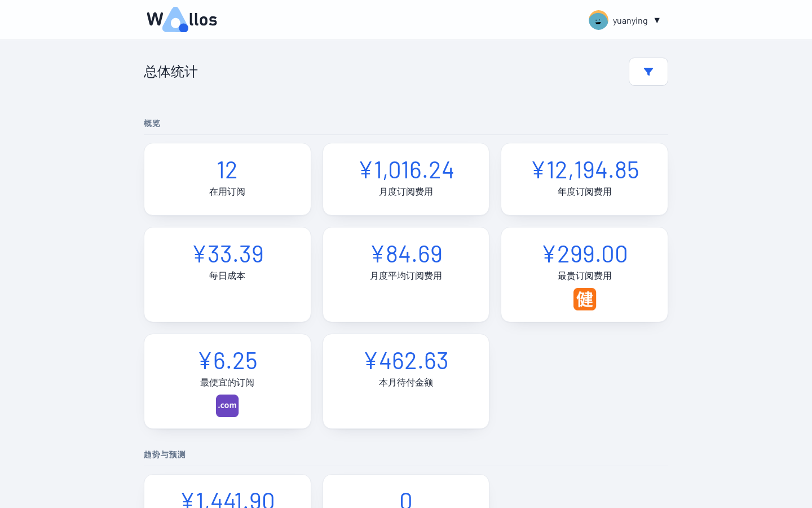Image resolution: width=812 pixels, height=508 pixels.
Task: Click the 概览 section header
Action: [x=152, y=123]
